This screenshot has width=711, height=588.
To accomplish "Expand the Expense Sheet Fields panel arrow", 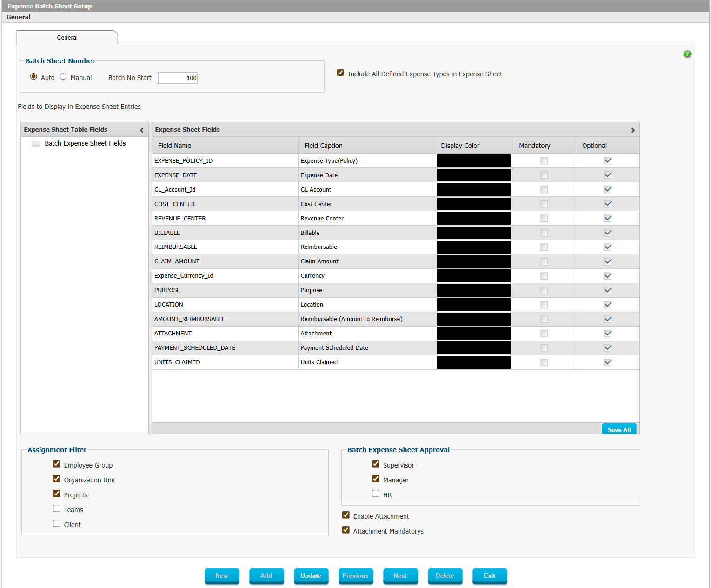I will coord(633,130).
